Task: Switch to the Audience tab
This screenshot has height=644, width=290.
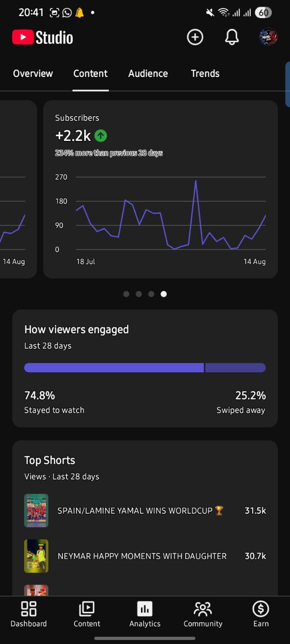Action: pyautogui.click(x=148, y=73)
